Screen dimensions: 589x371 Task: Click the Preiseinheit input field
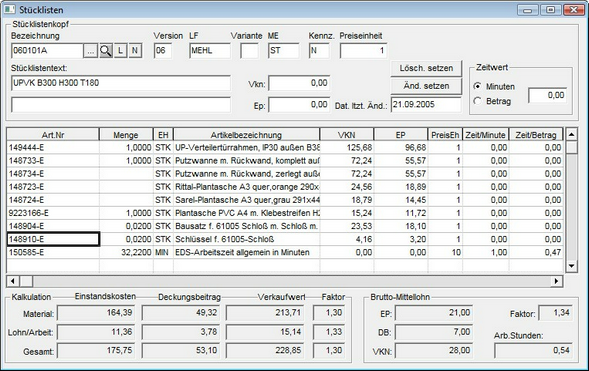(x=364, y=51)
